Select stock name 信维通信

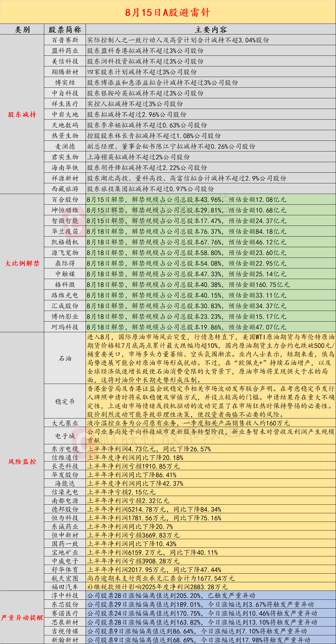point(65,457)
